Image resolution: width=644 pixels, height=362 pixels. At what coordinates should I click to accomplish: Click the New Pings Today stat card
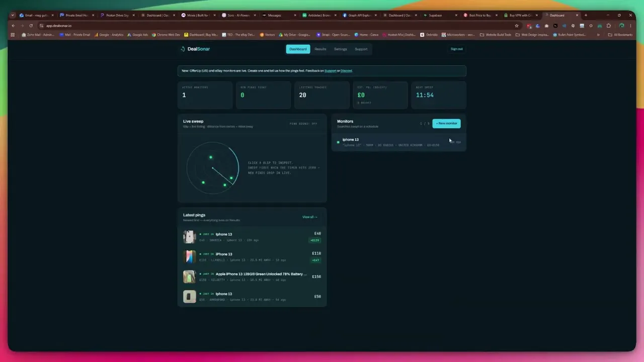pos(264,95)
